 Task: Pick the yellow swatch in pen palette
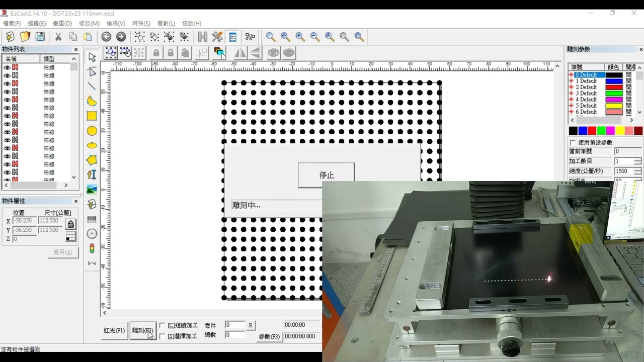(x=620, y=131)
